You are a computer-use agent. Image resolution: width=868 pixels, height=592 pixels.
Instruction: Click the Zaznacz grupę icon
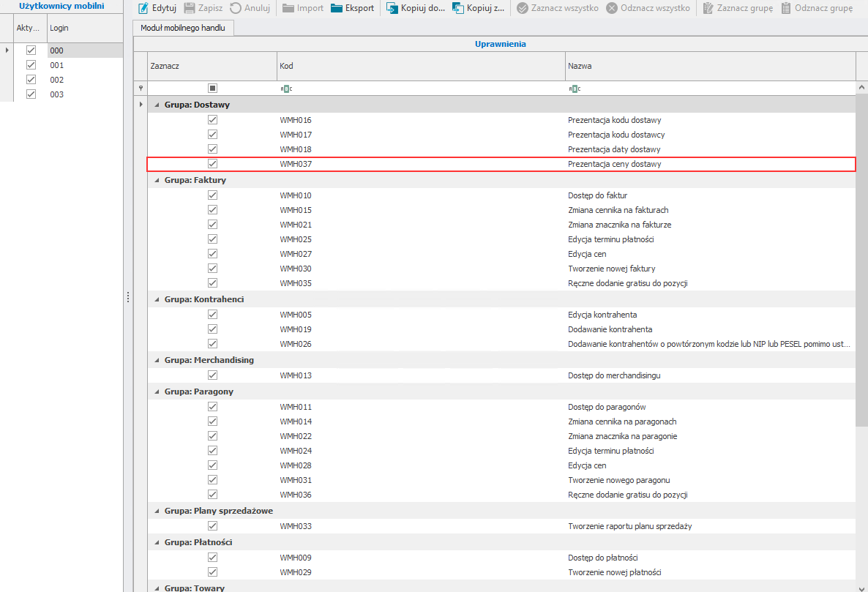[708, 8]
